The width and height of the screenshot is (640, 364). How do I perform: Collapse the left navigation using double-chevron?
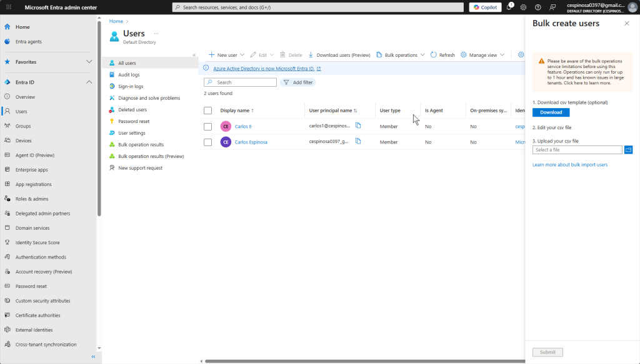coord(93,357)
